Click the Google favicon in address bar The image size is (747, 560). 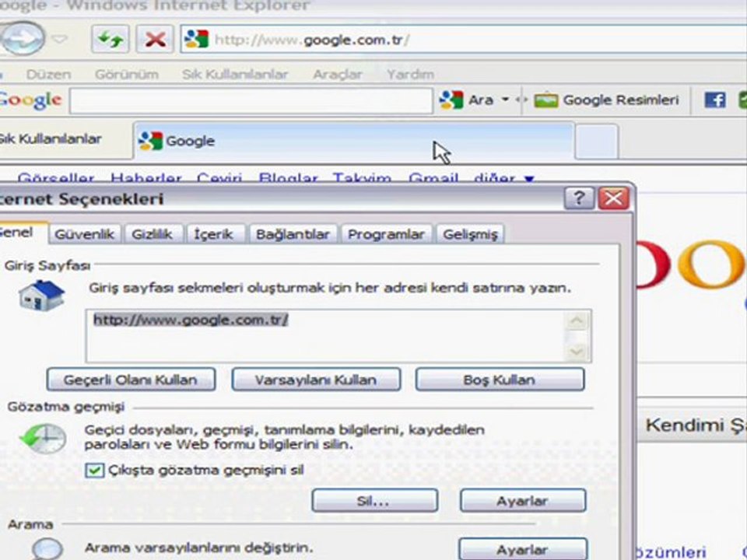tap(197, 39)
